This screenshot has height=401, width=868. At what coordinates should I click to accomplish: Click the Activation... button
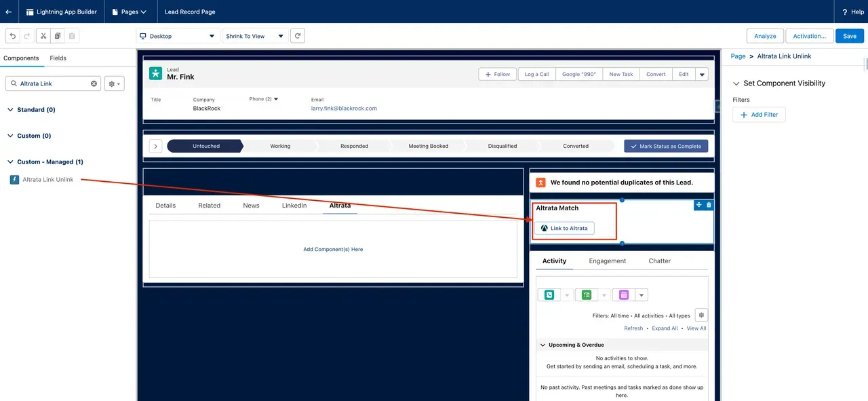pyautogui.click(x=810, y=36)
